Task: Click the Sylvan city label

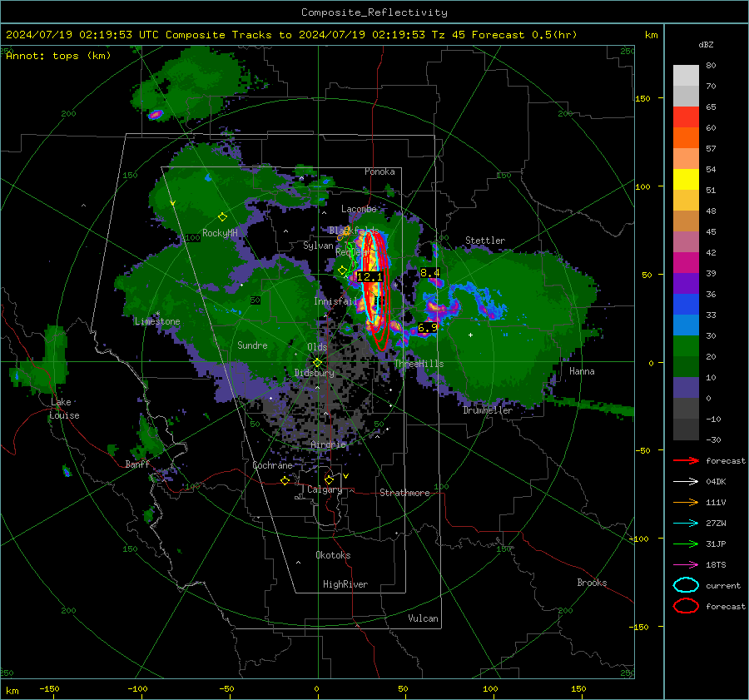Action: pyautogui.click(x=318, y=246)
